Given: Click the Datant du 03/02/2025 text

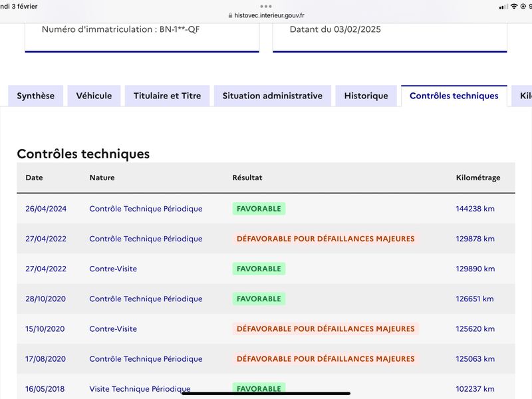Looking at the screenshot, I should pyautogui.click(x=335, y=29).
